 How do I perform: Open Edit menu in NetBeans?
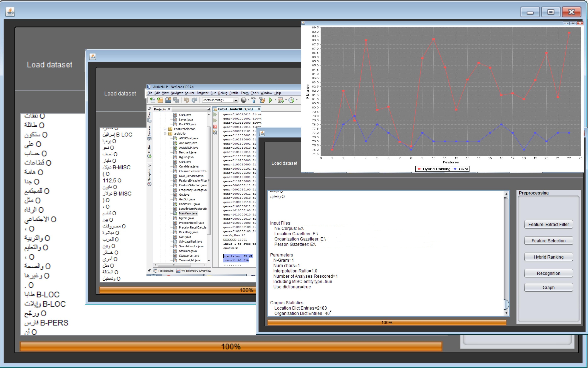(x=157, y=93)
